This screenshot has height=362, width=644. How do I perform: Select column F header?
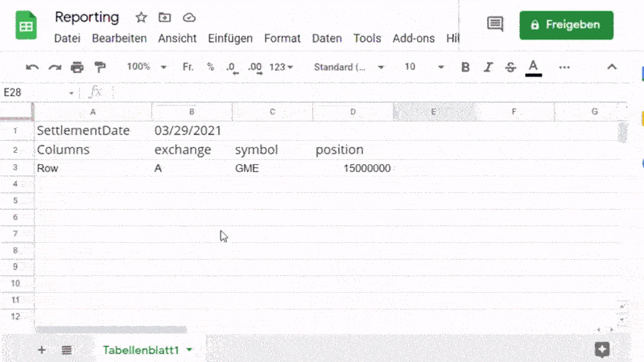tap(514, 112)
